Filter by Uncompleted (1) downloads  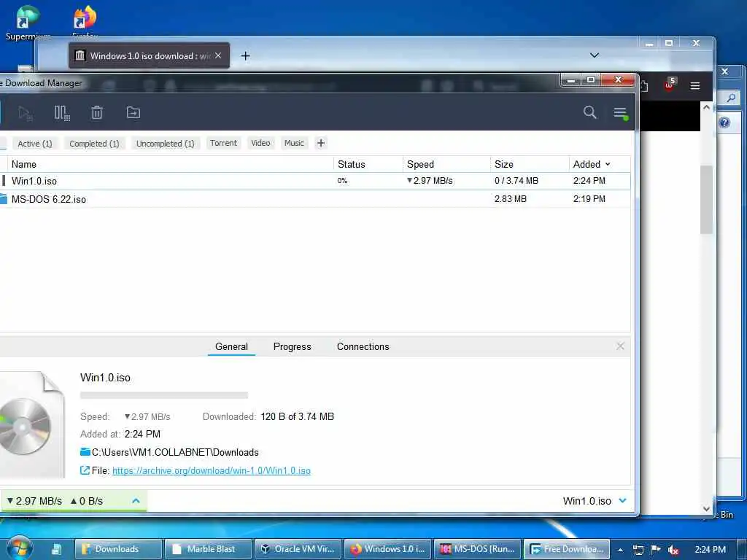(x=166, y=144)
